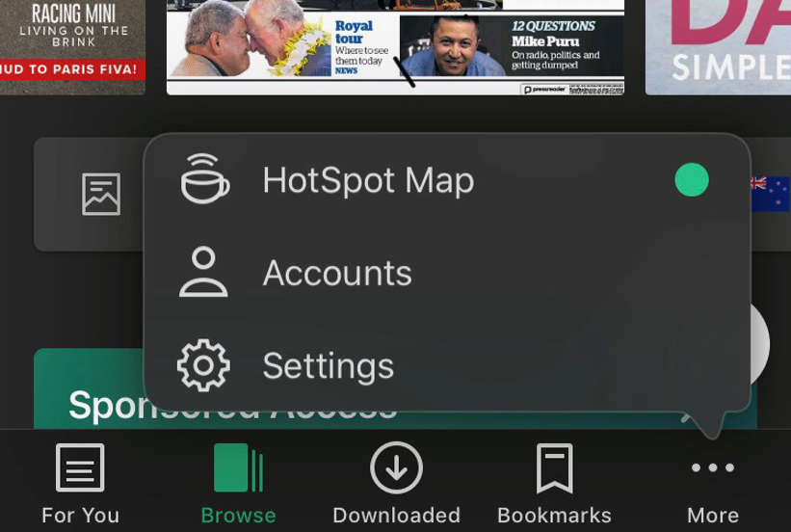The width and height of the screenshot is (791, 532).
Task: Tap the New Zealand flag icon
Action: [771, 194]
